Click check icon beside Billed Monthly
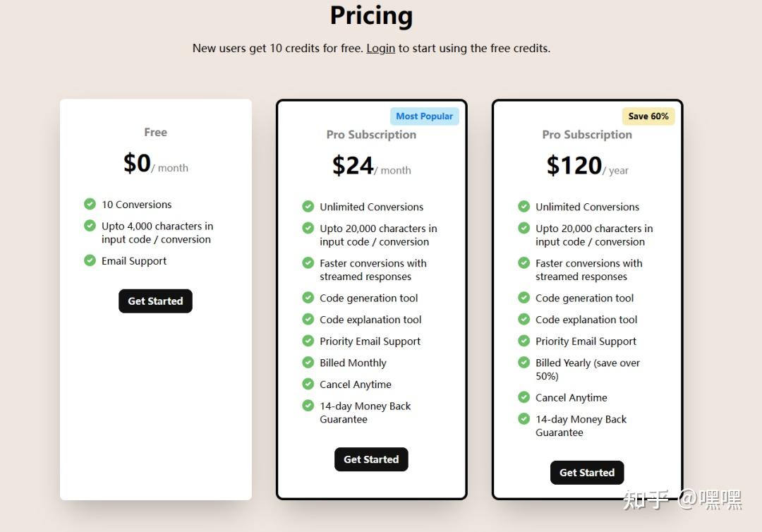 coord(308,363)
